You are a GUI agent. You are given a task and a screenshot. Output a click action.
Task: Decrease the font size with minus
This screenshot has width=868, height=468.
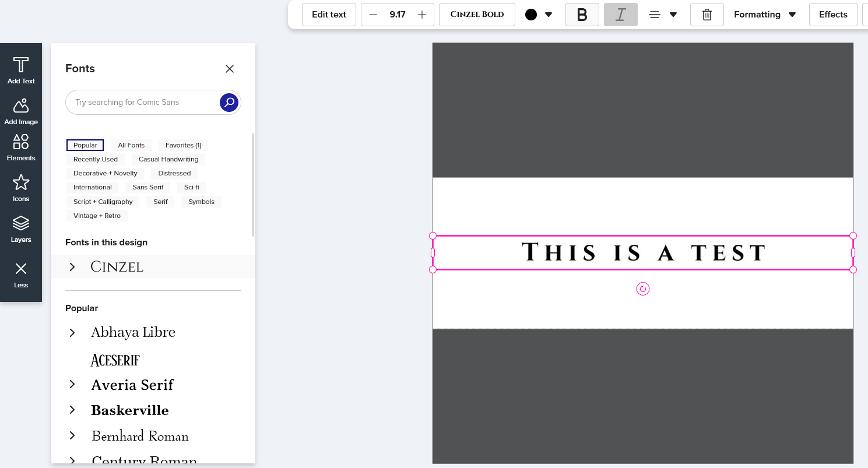pyautogui.click(x=373, y=15)
